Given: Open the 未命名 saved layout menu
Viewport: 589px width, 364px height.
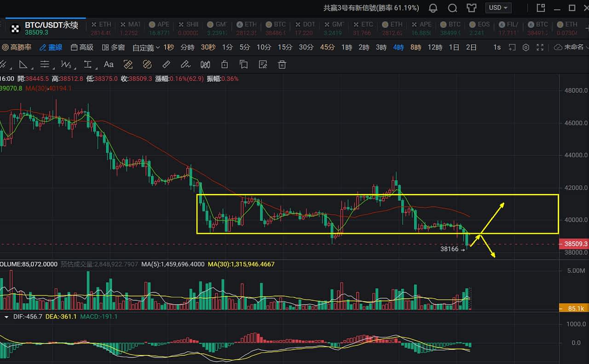Looking at the screenshot, I should point(571,47).
